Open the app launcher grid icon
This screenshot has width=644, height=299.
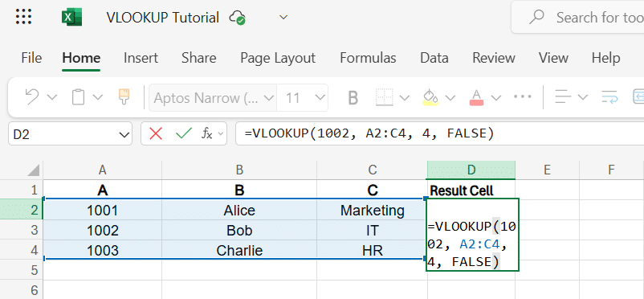[24, 18]
